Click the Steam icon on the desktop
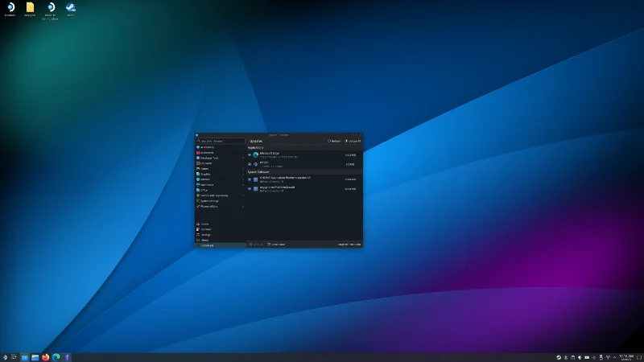 pyautogui.click(x=71, y=7)
